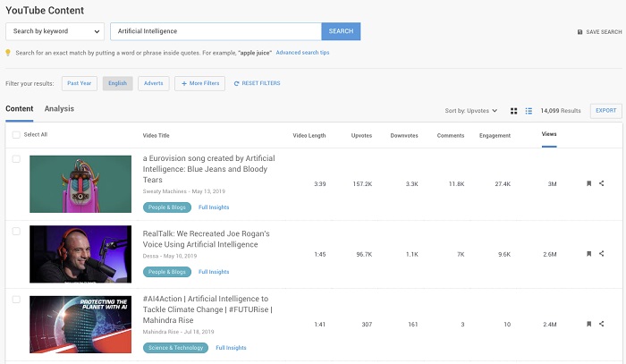Screen dimensions: 626x364
Task: Open the Eurovision robot video thumbnail
Action: pyautogui.click(x=80, y=184)
